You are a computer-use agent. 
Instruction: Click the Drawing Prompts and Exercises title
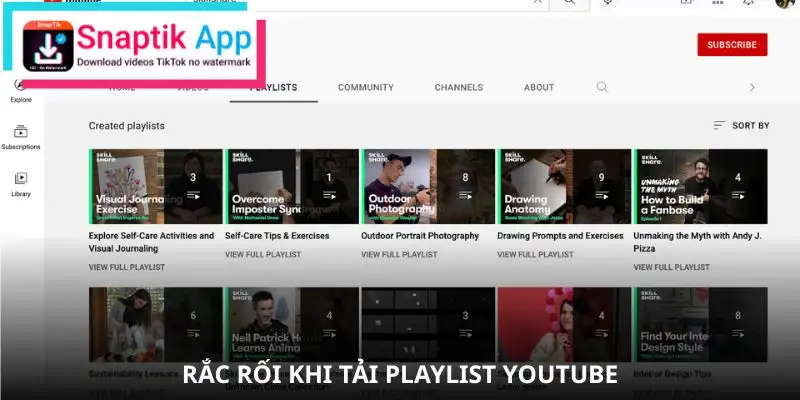click(x=560, y=236)
